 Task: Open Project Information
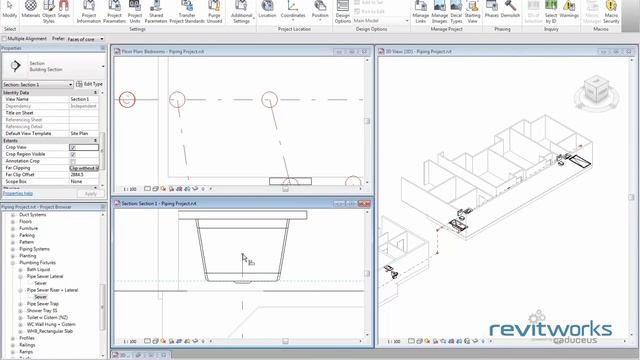(89, 12)
